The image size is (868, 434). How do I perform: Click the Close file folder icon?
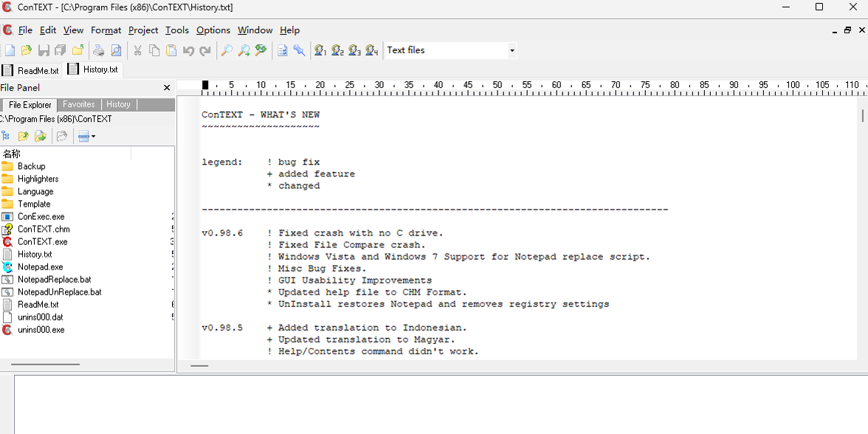pyautogui.click(x=78, y=50)
